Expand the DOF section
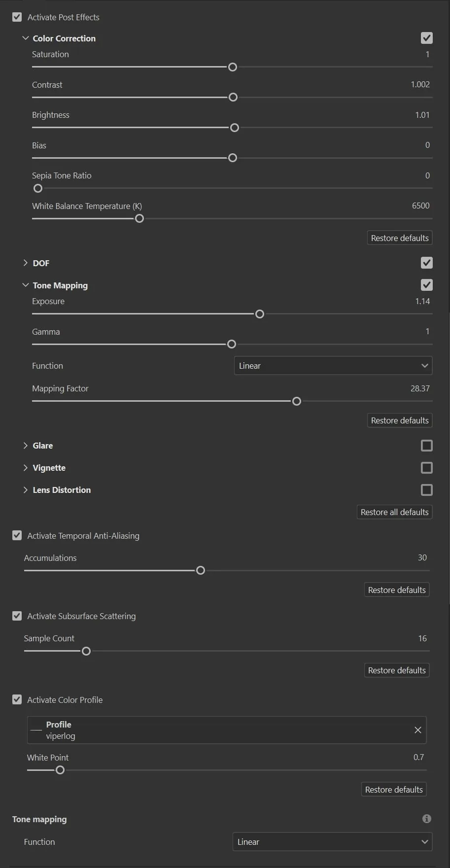 (x=26, y=263)
